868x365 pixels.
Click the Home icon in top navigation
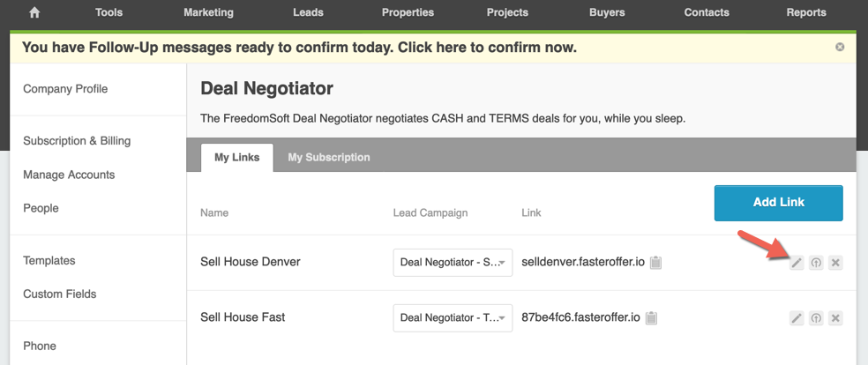coord(34,12)
